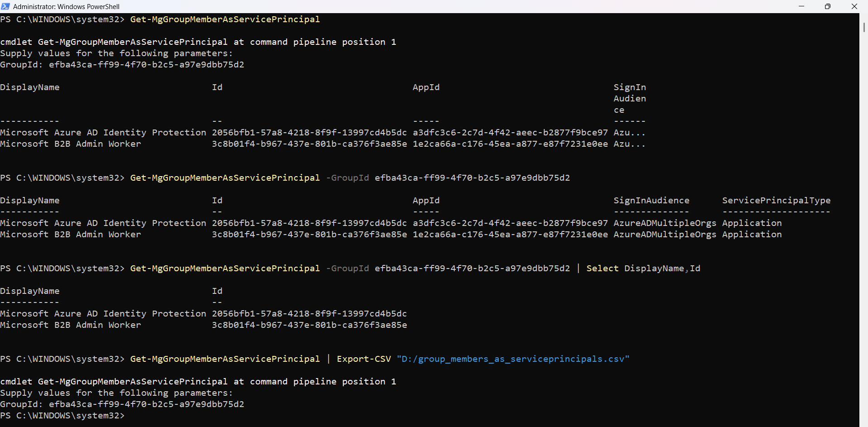Click the ServicePrincipalType column header
This screenshot has width=868, height=427.
click(776, 201)
